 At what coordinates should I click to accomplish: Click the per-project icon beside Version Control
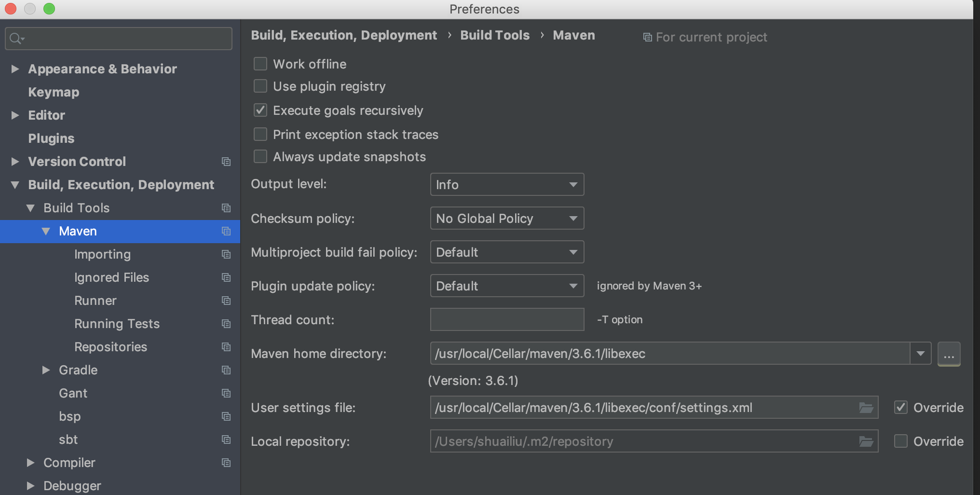(226, 162)
